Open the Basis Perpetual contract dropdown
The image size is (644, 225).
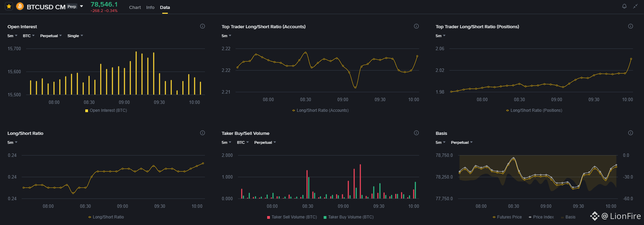pos(462,142)
